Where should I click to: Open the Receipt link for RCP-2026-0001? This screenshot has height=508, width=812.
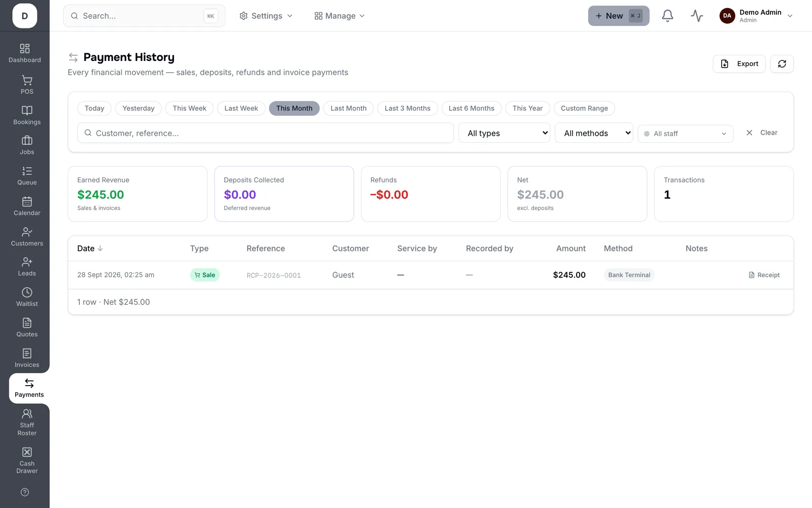click(764, 275)
